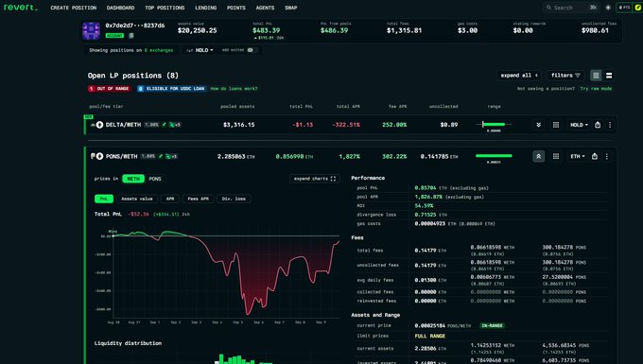Image resolution: width=643 pixels, height=364 pixels.
Task: Click OUT OF RANGE filter badge
Action: point(110,89)
